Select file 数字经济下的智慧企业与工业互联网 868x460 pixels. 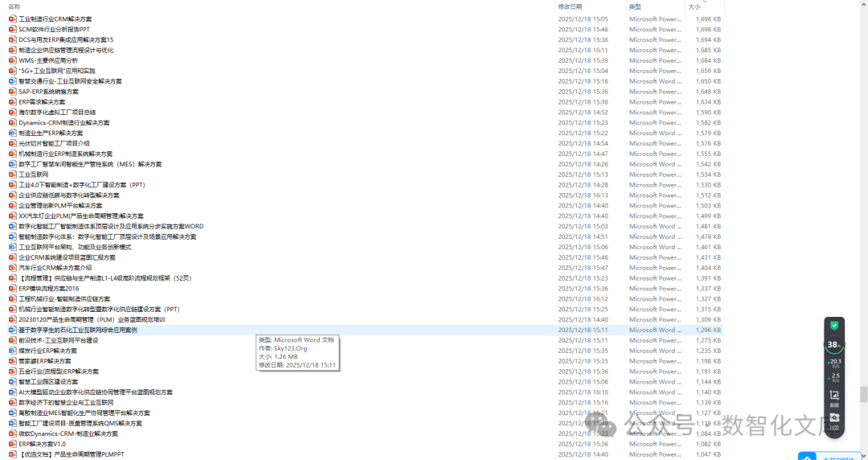tap(66, 402)
